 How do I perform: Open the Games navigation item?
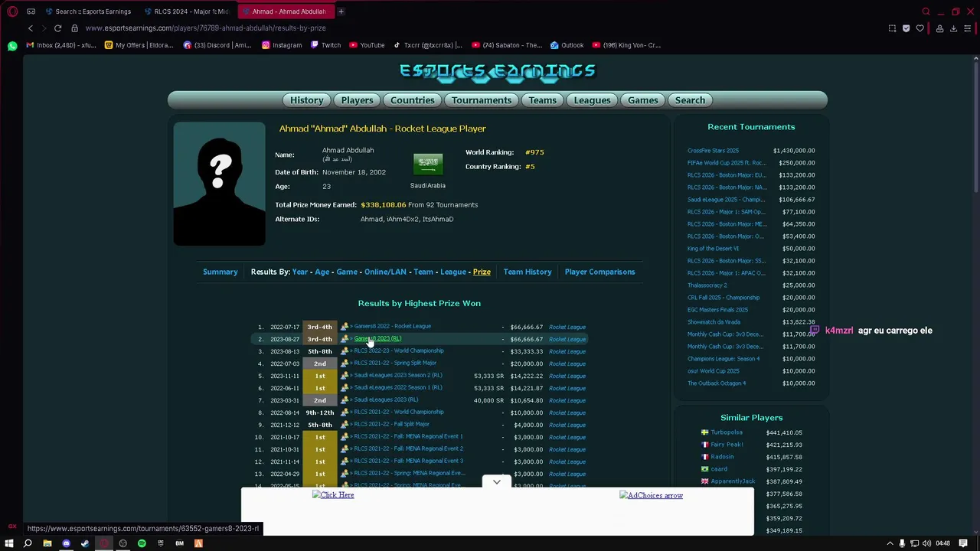click(643, 100)
